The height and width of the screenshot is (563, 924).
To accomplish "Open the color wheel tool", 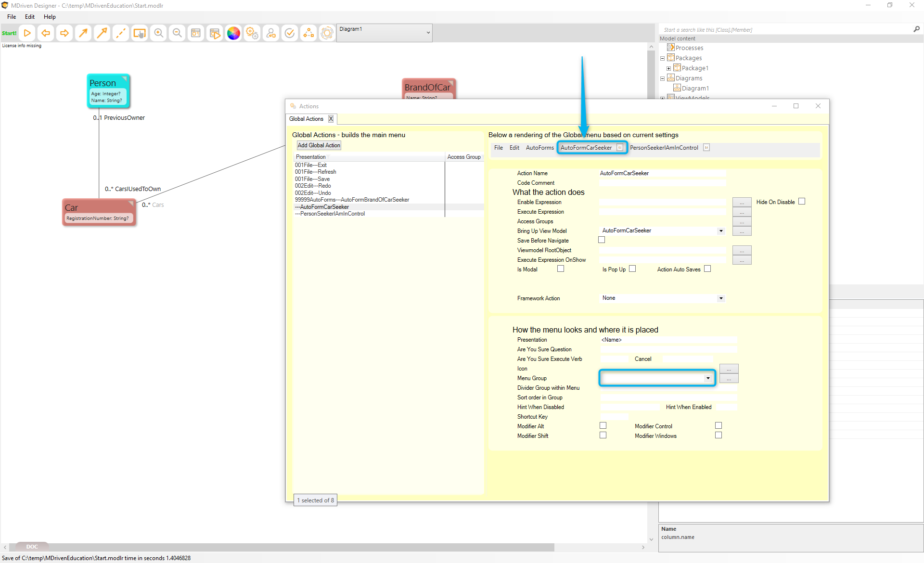I will (x=233, y=33).
